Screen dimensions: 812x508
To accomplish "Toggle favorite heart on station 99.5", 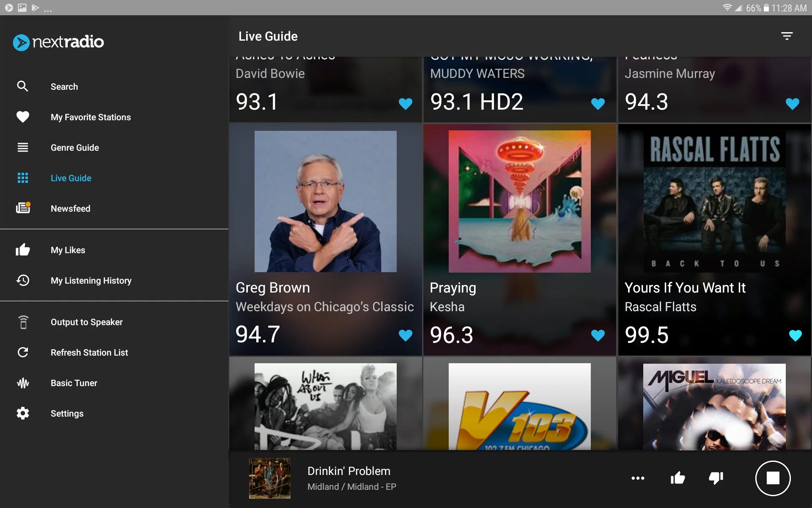I will click(795, 335).
